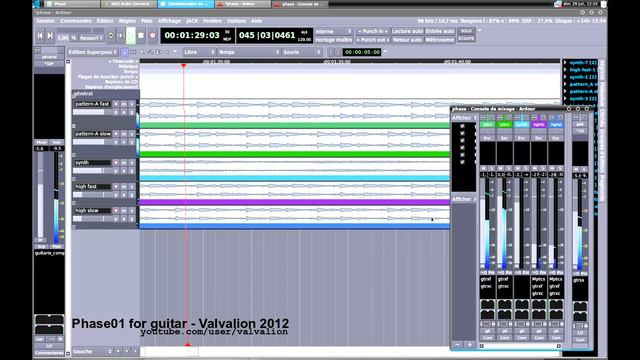Mute the pattern-A slow track
This screenshot has height=360, width=640.
[x=124, y=134]
